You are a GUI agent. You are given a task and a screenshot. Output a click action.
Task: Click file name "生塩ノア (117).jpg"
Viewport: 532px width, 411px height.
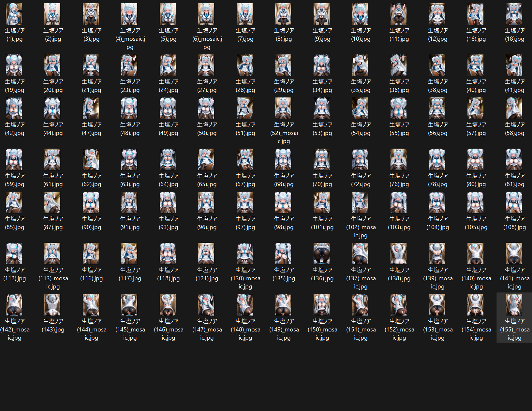coord(130,274)
